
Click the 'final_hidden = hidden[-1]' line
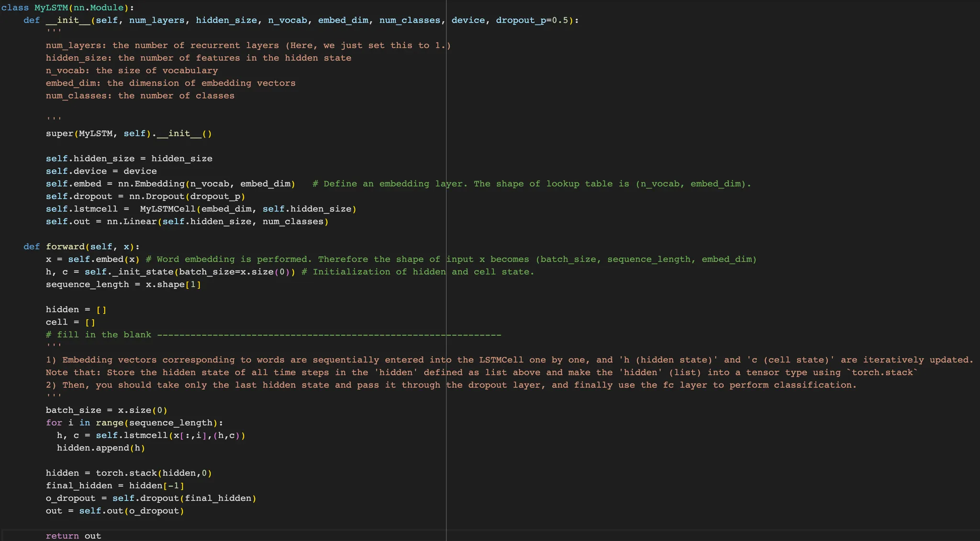point(115,486)
